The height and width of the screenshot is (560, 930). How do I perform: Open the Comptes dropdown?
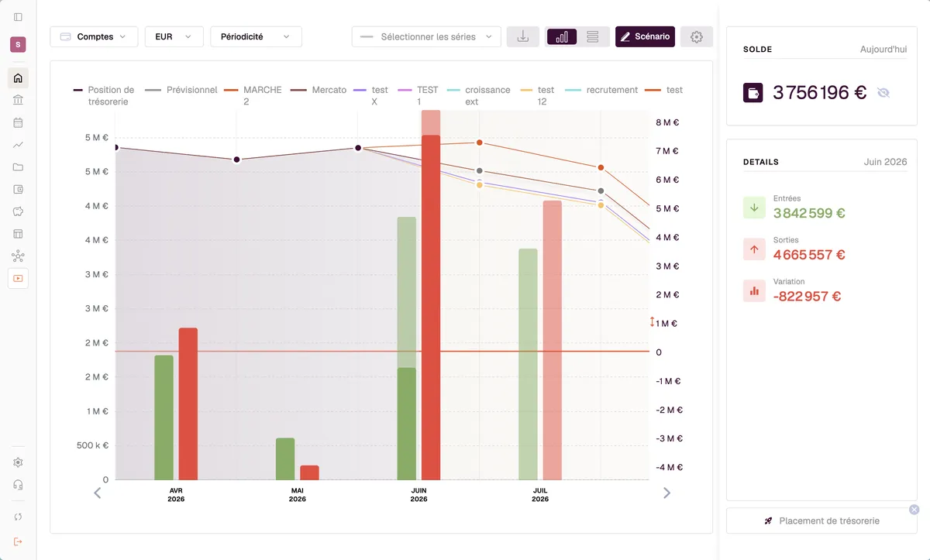point(94,36)
